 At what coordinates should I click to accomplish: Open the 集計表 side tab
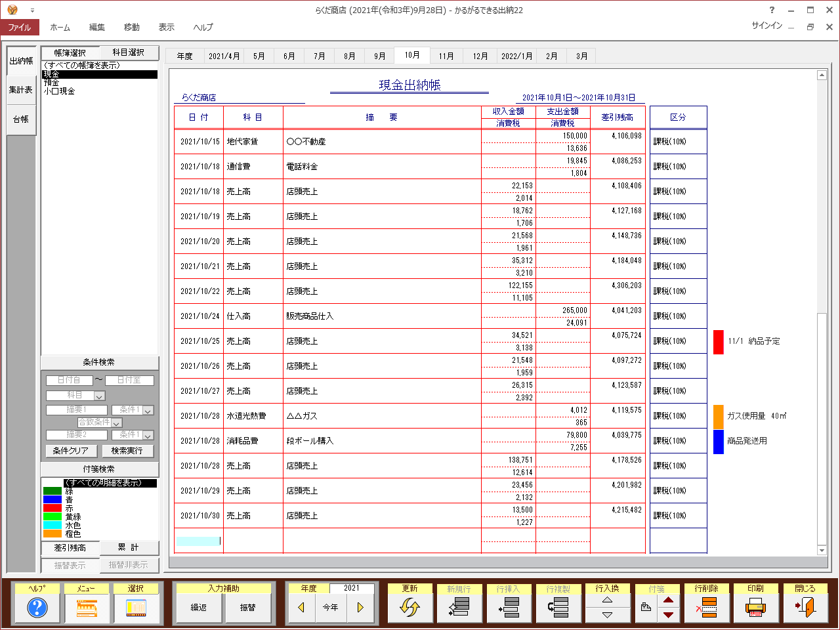[21, 90]
